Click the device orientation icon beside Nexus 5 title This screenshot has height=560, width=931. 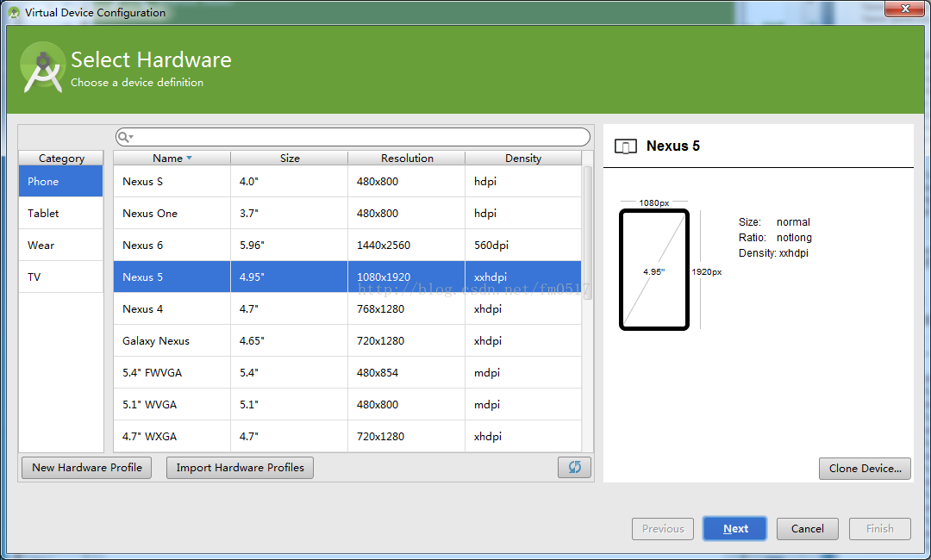[626, 146]
